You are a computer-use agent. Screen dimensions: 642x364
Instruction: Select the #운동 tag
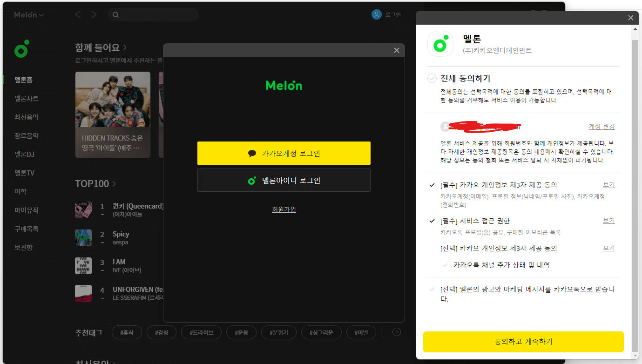click(242, 332)
